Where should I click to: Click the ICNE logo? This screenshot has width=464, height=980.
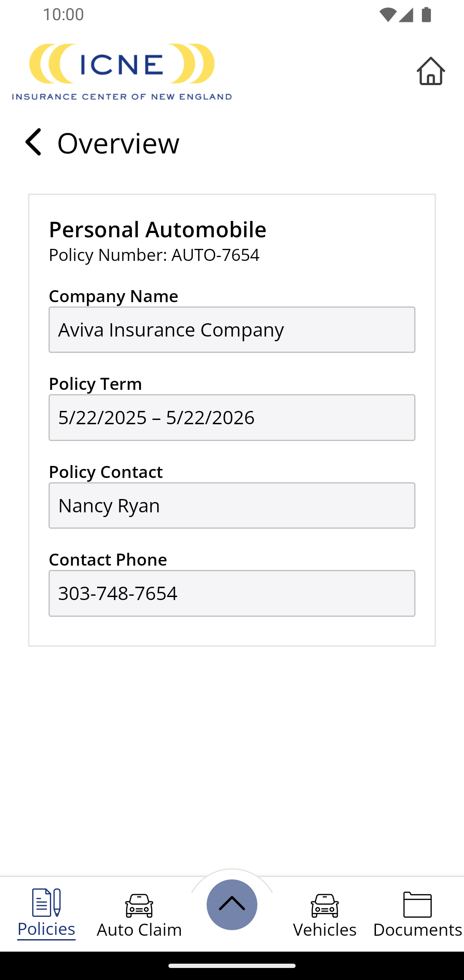122,71
